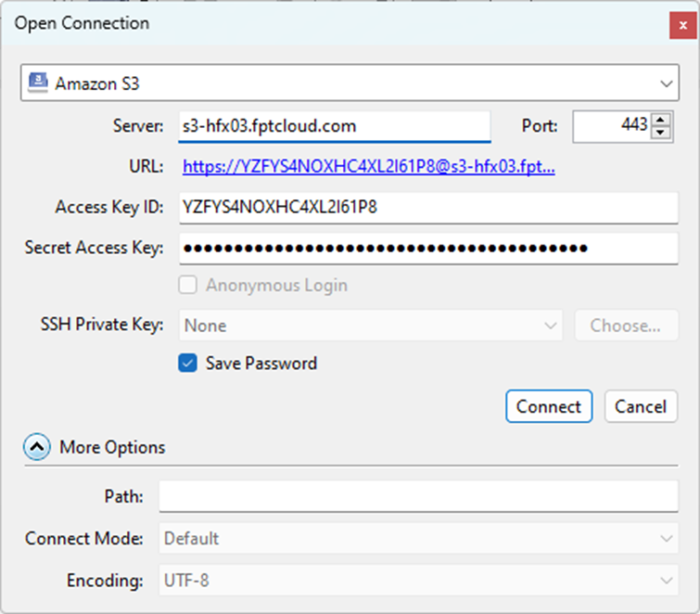Click into the Server text field
The height and width of the screenshot is (614, 700).
[334, 125]
